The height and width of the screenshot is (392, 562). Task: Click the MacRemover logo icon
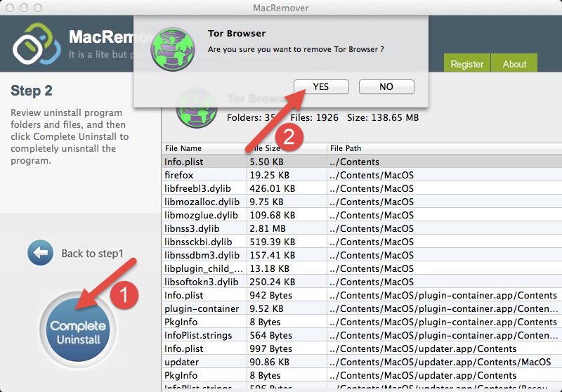pyautogui.click(x=36, y=44)
